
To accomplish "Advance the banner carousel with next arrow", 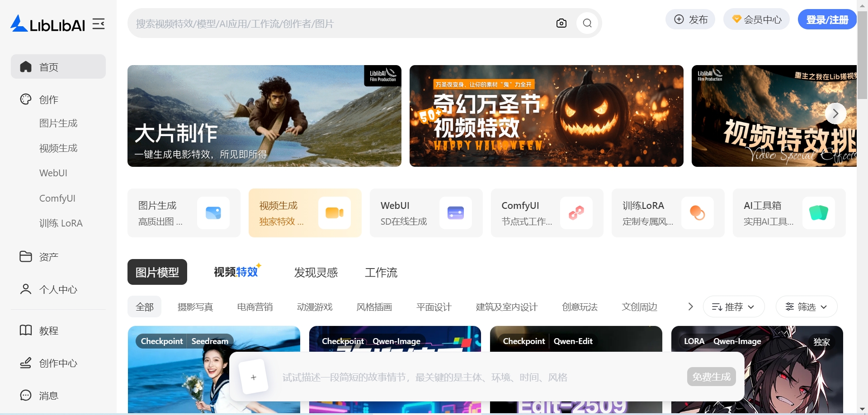I will tap(835, 113).
